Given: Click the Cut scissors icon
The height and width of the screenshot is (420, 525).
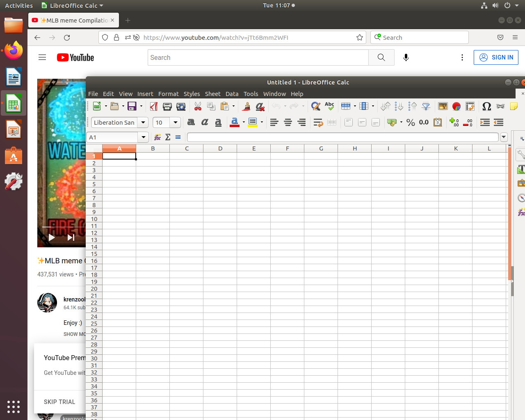Looking at the screenshot, I should [198, 107].
